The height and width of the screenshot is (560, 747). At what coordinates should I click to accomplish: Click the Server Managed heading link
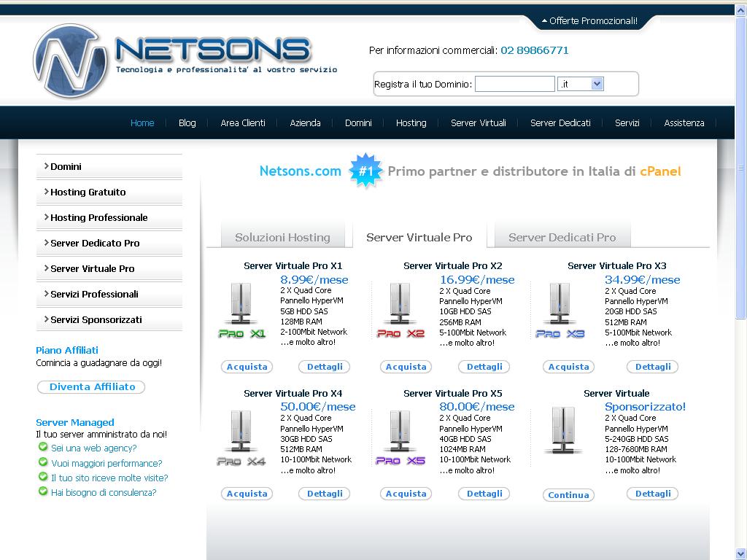[x=75, y=422]
